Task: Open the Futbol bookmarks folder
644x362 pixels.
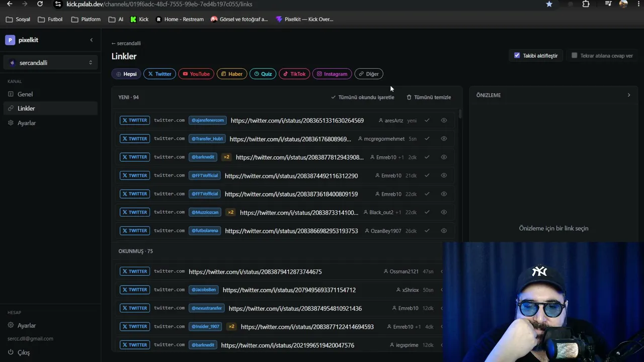Action: coord(50,20)
